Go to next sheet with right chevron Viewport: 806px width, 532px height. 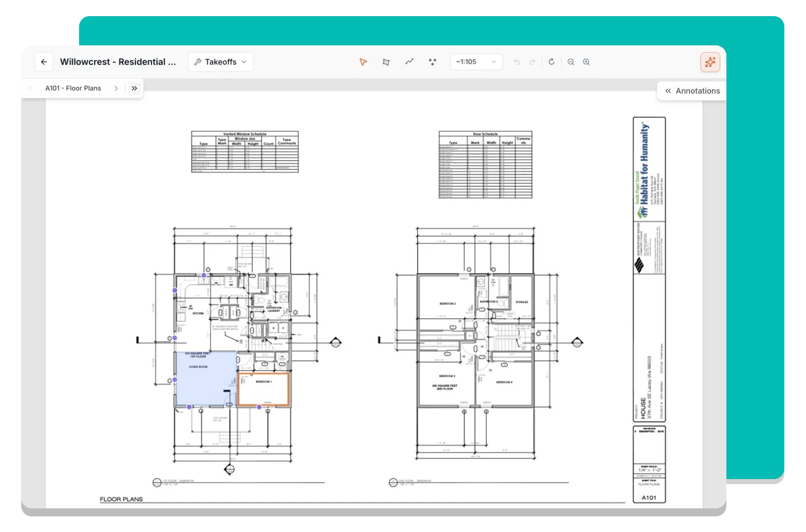point(116,88)
